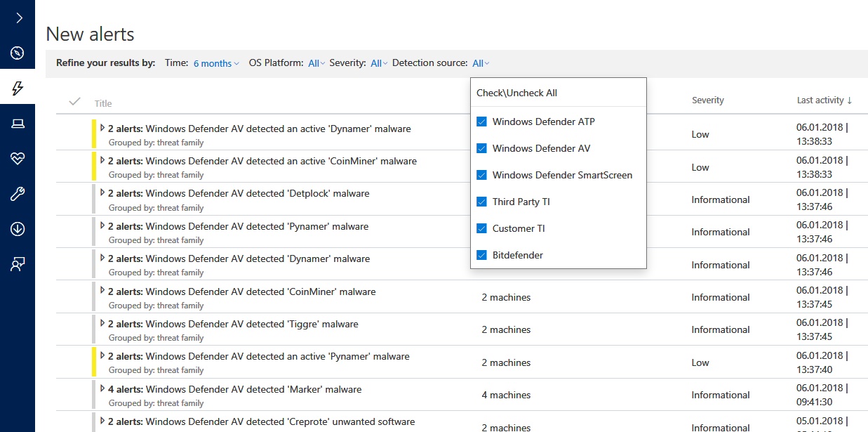The image size is (868, 432).
Task: Open the machines list laptop icon
Action: point(18,124)
